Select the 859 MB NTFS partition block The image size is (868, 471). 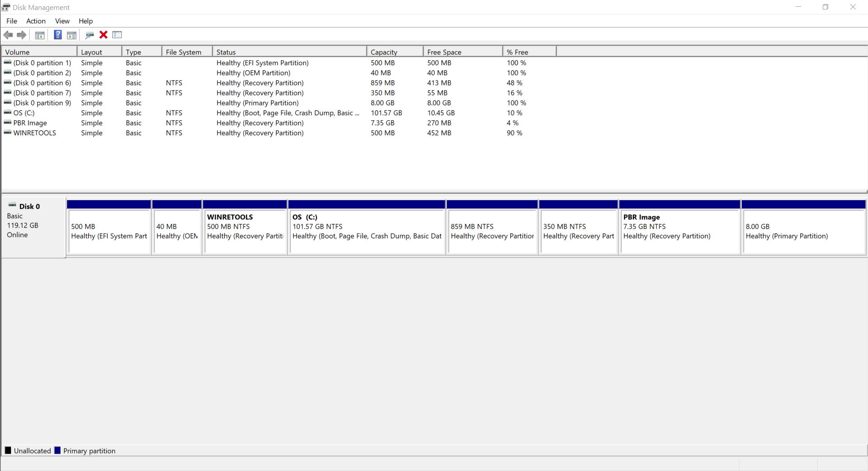(492, 228)
